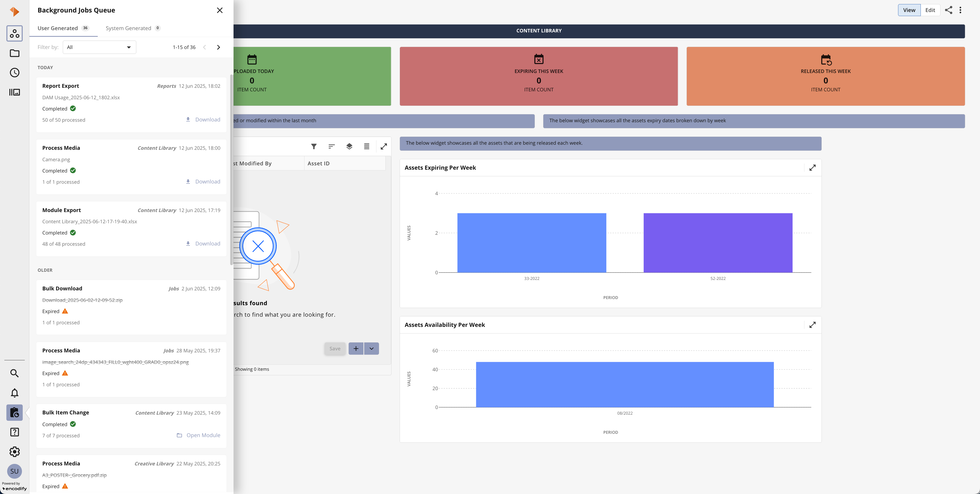Click the sort icon in the widget toolbar
This screenshot has width=980, height=494.
point(331,146)
